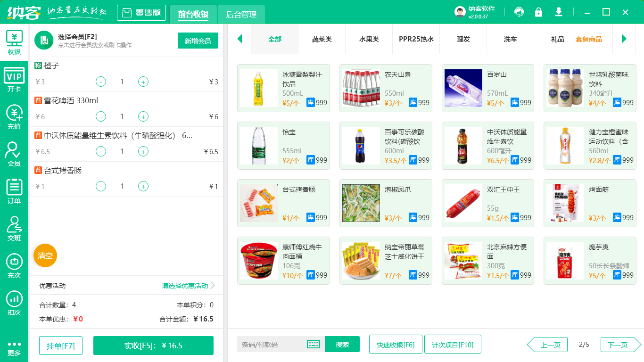Click the lock icon in the title bar
Image resolution: width=644 pixels, height=362 pixels.
538,12
